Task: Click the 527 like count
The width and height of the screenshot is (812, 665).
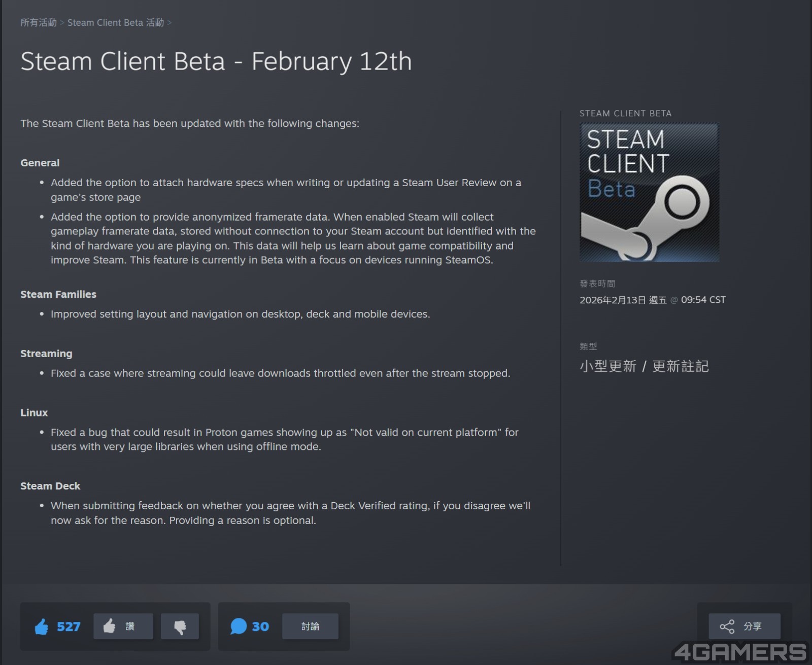Action: click(x=69, y=627)
